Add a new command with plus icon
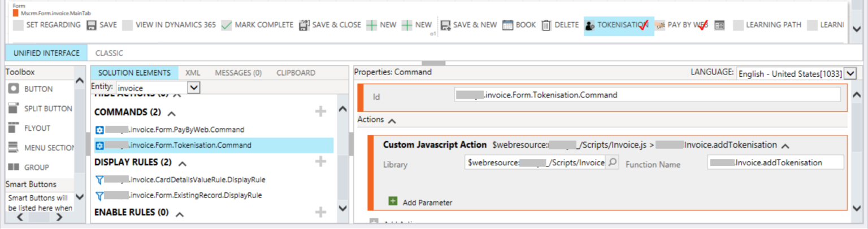This screenshot has width=868, height=229. 320,112
